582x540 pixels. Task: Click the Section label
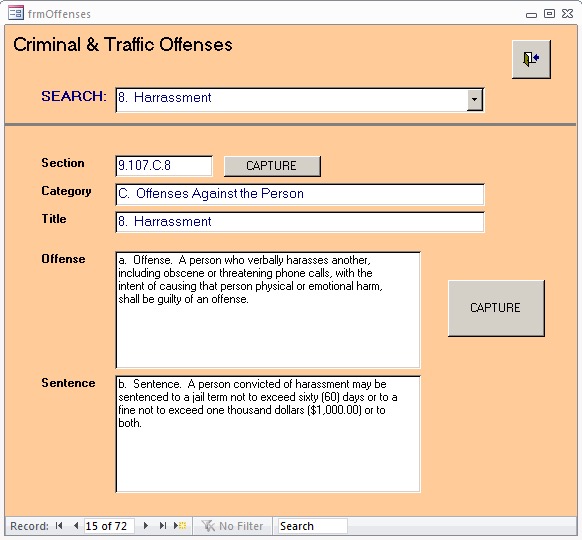point(63,163)
